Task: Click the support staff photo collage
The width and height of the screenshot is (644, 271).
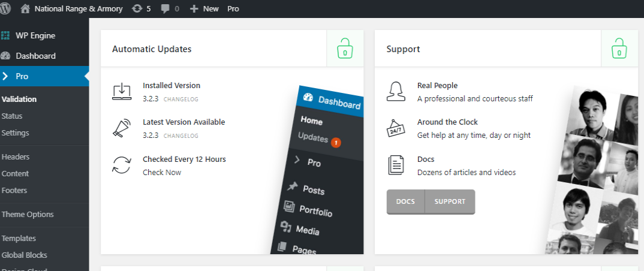Action: pos(591,170)
